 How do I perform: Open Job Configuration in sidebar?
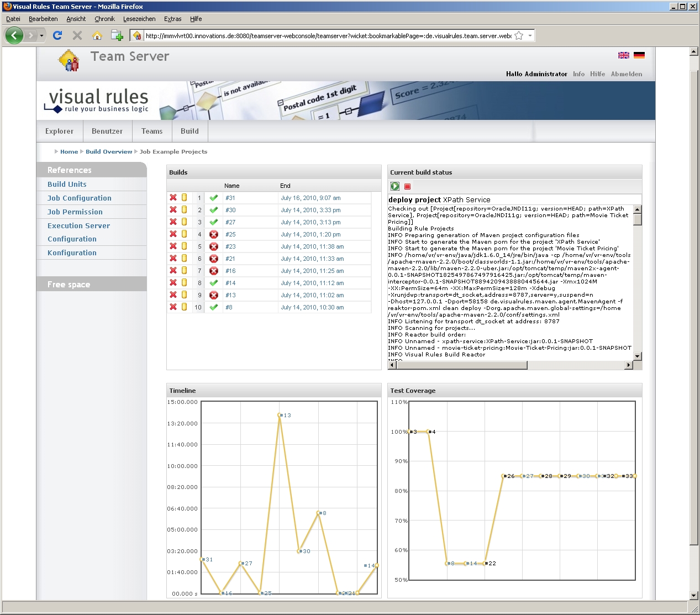80,198
